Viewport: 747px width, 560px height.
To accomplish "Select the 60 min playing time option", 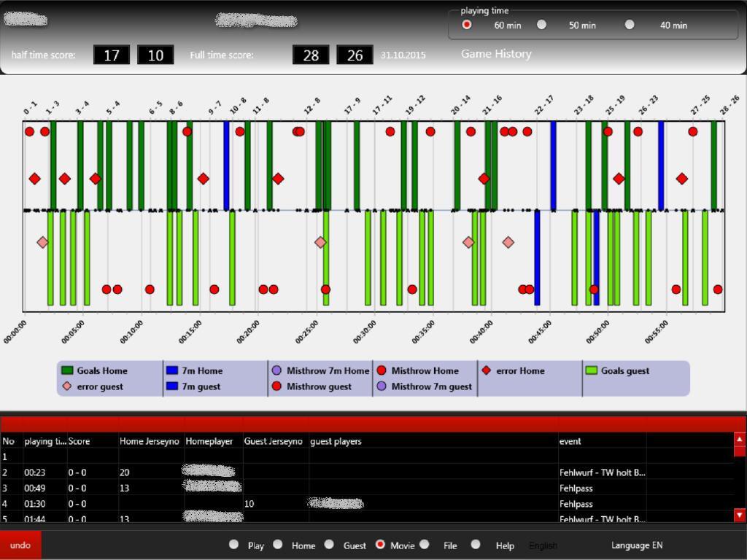I will coord(467,25).
